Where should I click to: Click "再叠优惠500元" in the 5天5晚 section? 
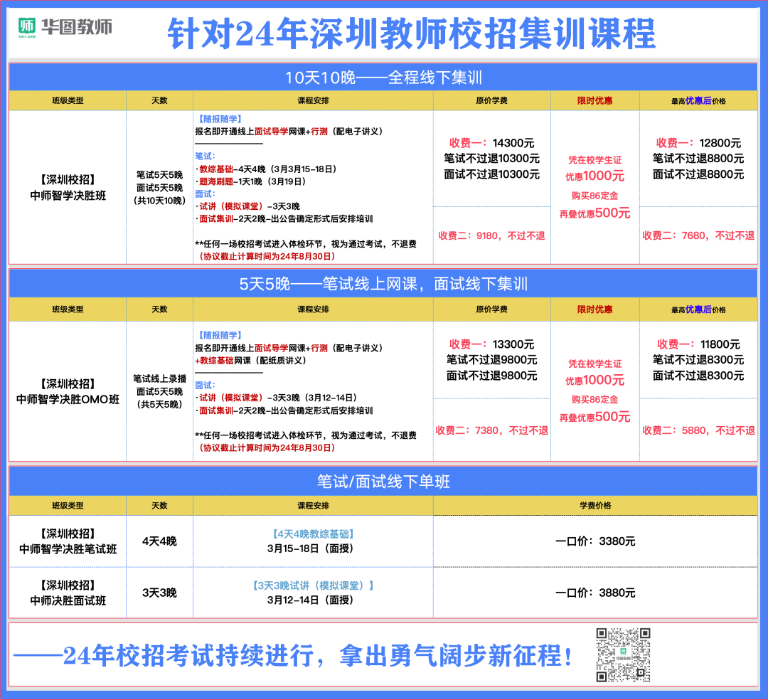(594, 418)
